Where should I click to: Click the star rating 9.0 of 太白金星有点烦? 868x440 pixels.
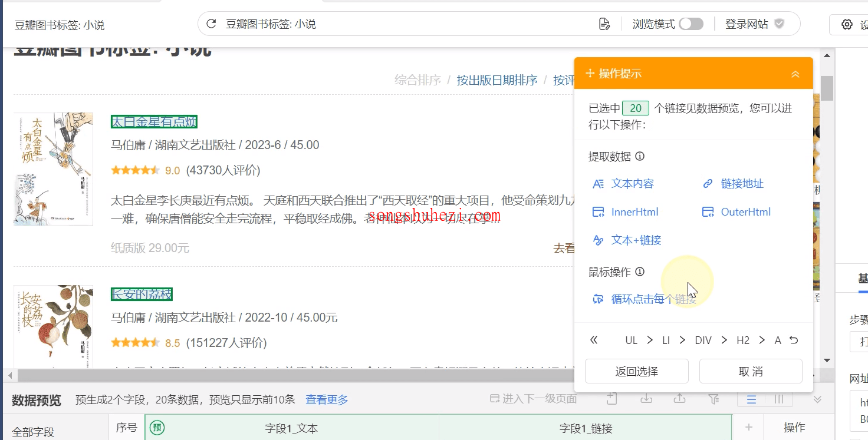pyautogui.click(x=145, y=171)
